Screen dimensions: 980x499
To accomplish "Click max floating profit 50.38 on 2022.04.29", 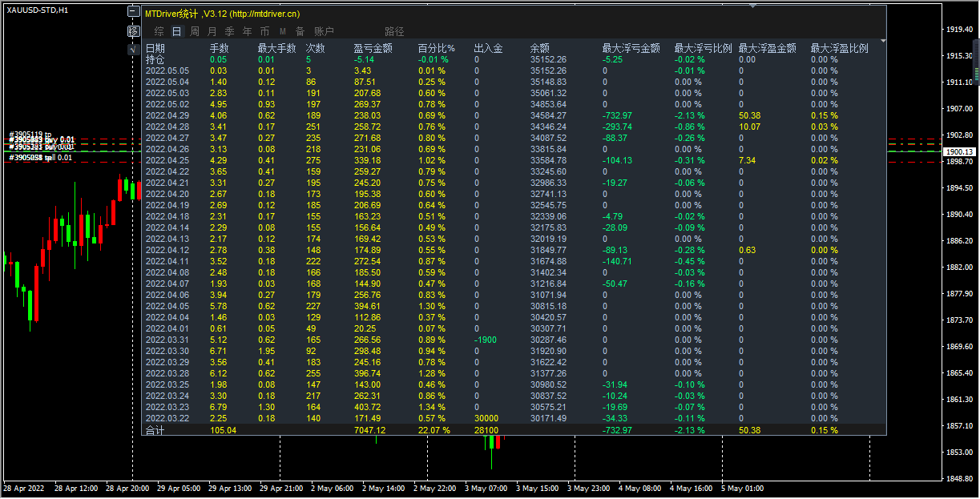I will (749, 115).
